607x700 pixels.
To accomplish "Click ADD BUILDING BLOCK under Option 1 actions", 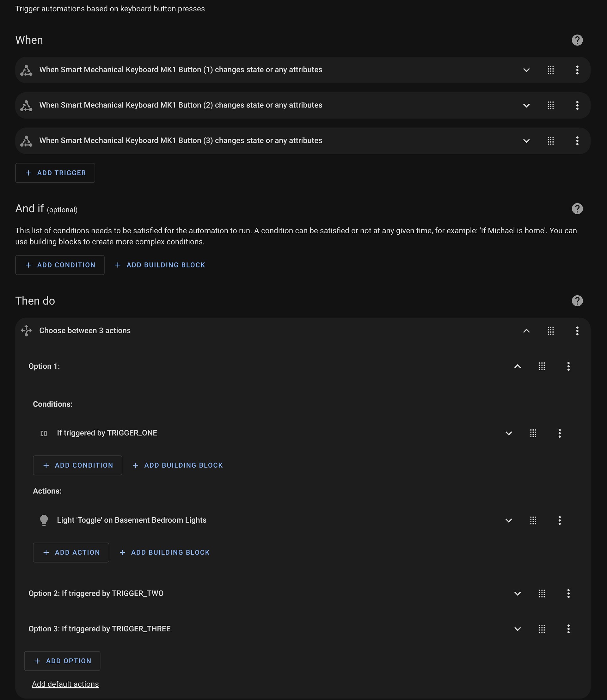I will [x=165, y=553].
